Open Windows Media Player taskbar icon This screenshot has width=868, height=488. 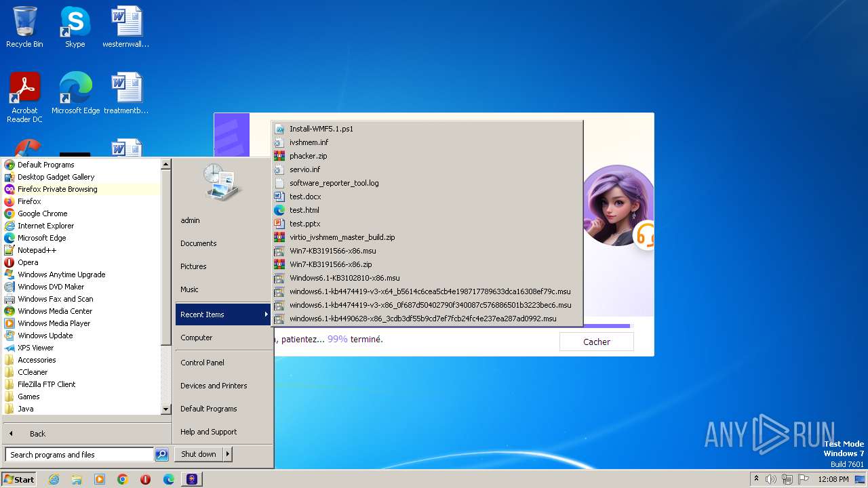point(100,479)
